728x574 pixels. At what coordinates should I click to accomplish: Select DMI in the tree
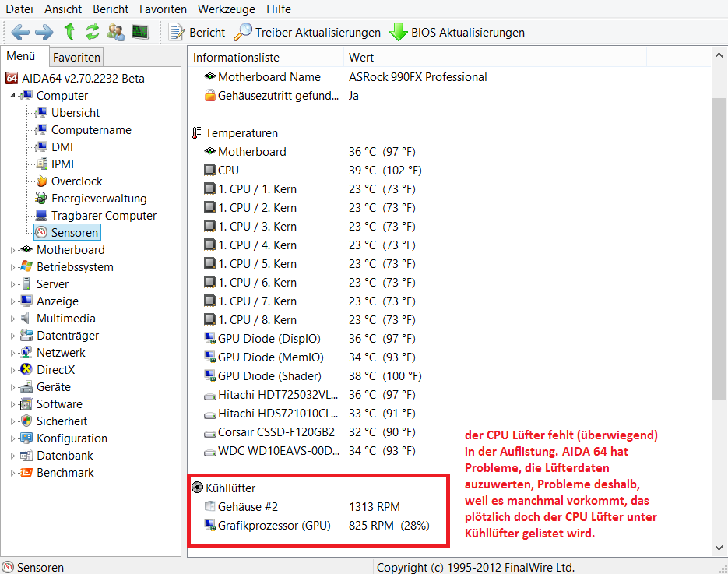point(62,147)
